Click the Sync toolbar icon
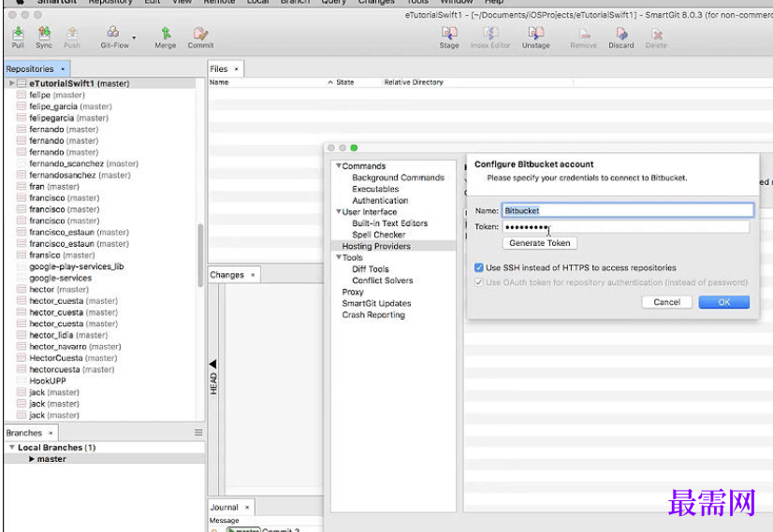Viewport: 773px width, 532px height. 44,37
